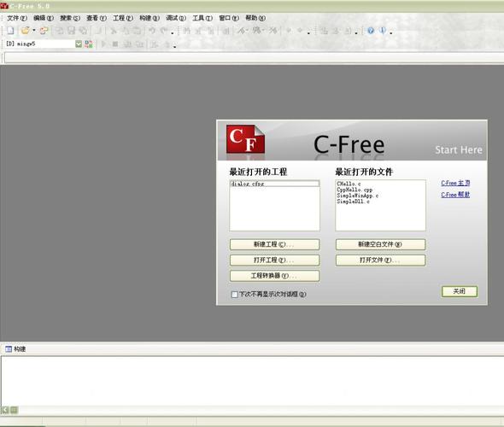Click the 关闭 button in Start Here dialog
The image size is (504, 427).
click(x=460, y=291)
